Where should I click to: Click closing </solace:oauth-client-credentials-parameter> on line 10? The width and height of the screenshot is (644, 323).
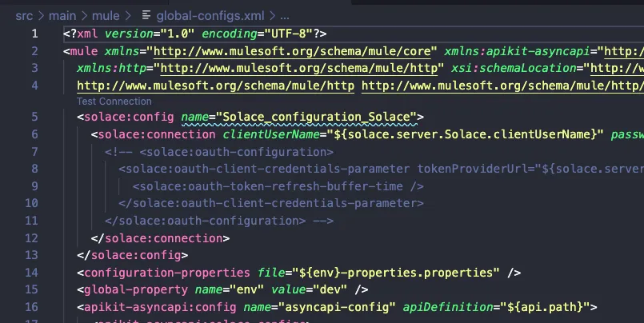point(271,204)
